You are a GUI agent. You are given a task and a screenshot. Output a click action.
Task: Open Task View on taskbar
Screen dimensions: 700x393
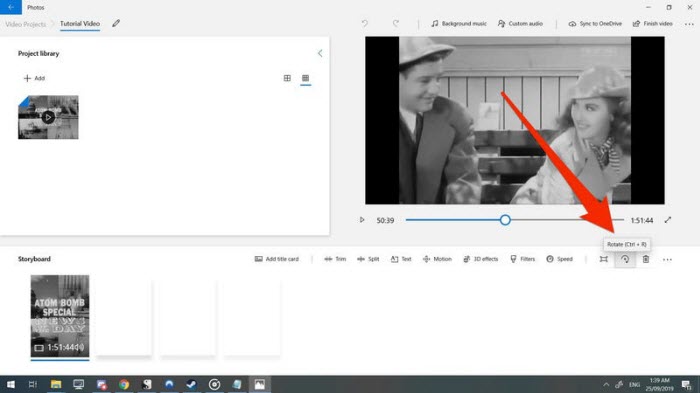33,384
